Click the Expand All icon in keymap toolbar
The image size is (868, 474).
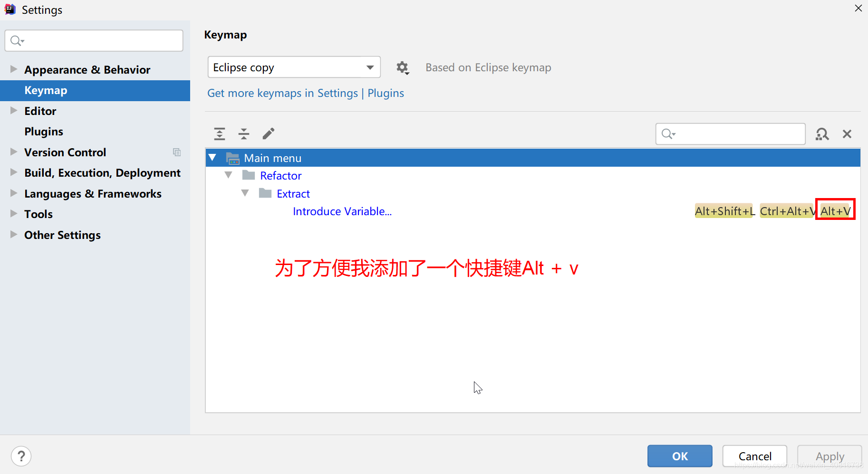pos(220,134)
